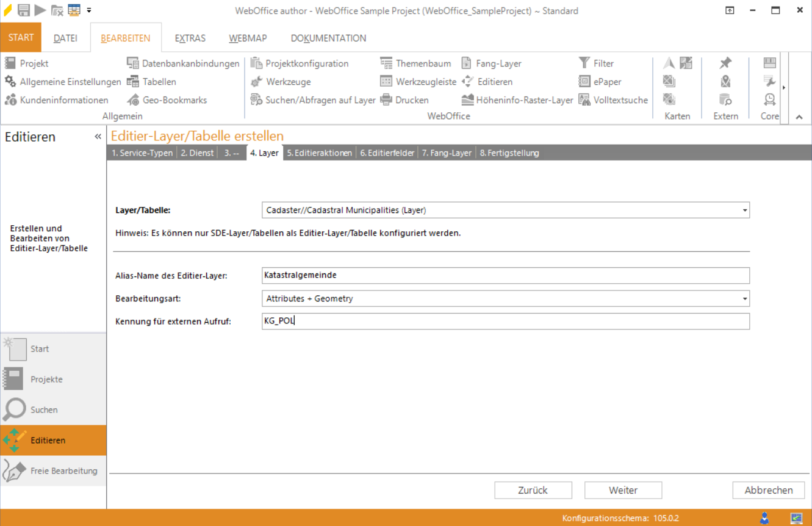Switch to the WEBMAP ribbon tab
The width and height of the screenshot is (812, 526).
tap(248, 38)
